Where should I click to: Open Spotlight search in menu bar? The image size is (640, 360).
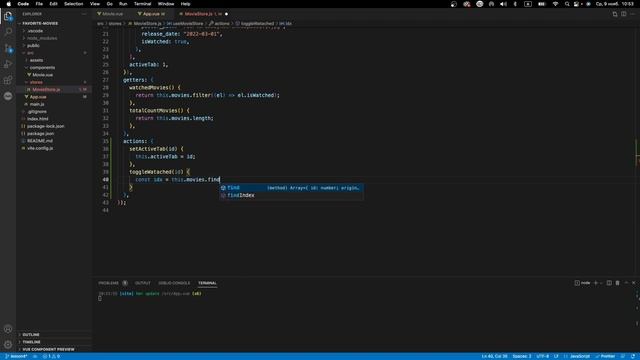point(567,4)
